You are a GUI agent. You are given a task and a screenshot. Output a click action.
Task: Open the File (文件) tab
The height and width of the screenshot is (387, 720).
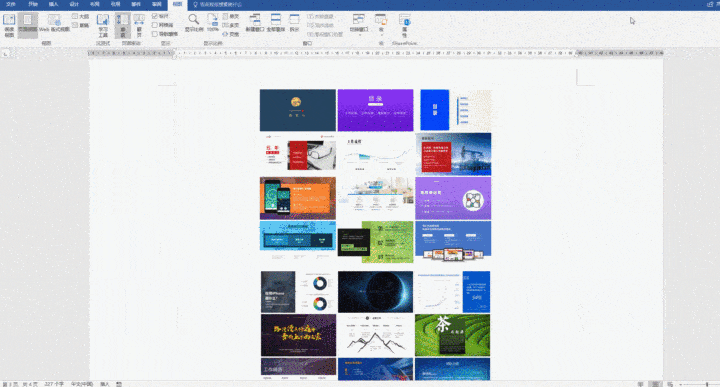[11, 4]
